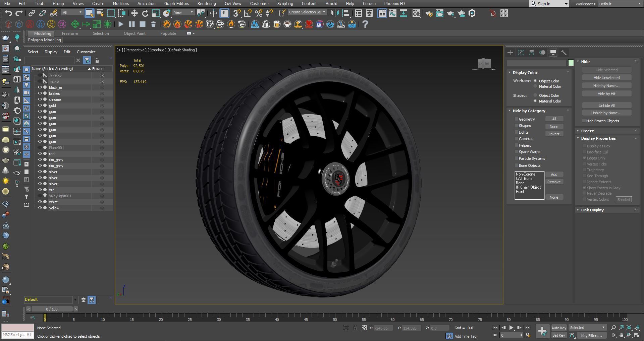Click the viewport ViewCube
This screenshot has height=341, width=644.
click(x=484, y=63)
